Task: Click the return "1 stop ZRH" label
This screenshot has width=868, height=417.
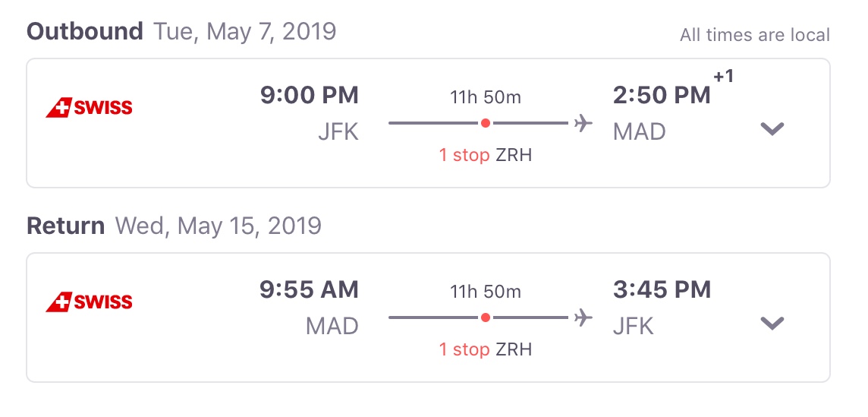Action: (x=486, y=349)
